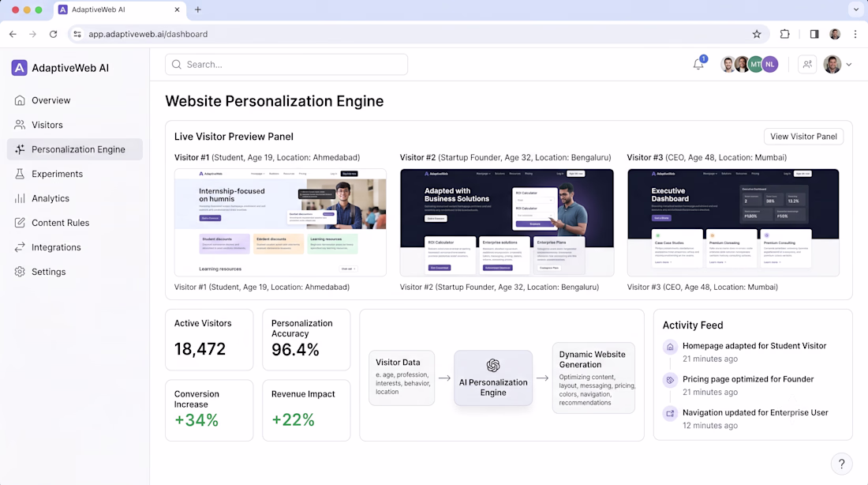Viewport: 868px width, 485px height.
Task: Click the Live Visitor Preview Panel title
Action: (234, 137)
